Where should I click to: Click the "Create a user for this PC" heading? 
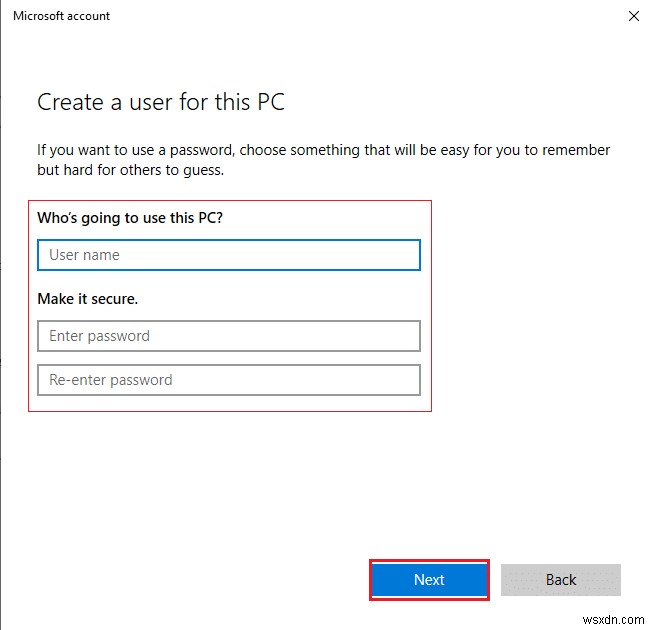161,102
